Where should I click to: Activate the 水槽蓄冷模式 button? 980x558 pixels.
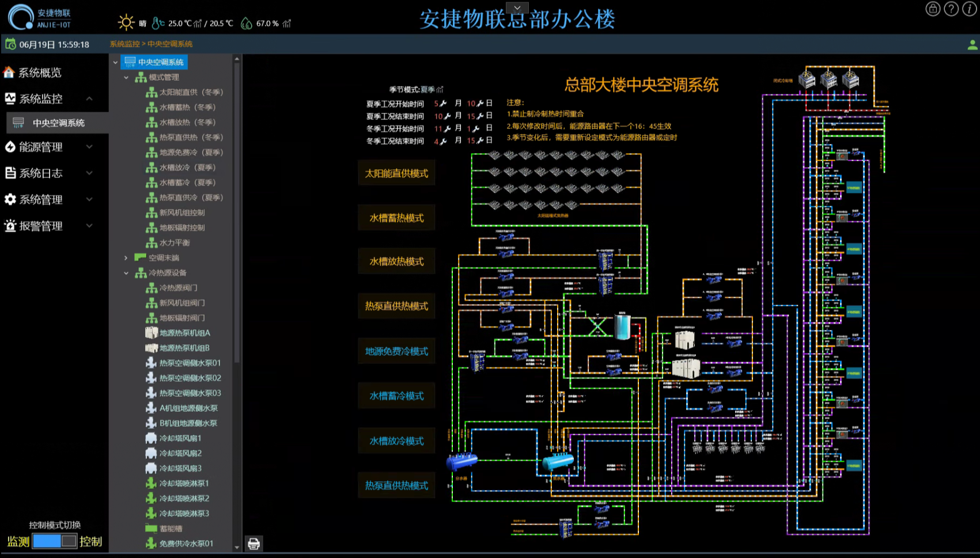pyautogui.click(x=396, y=396)
